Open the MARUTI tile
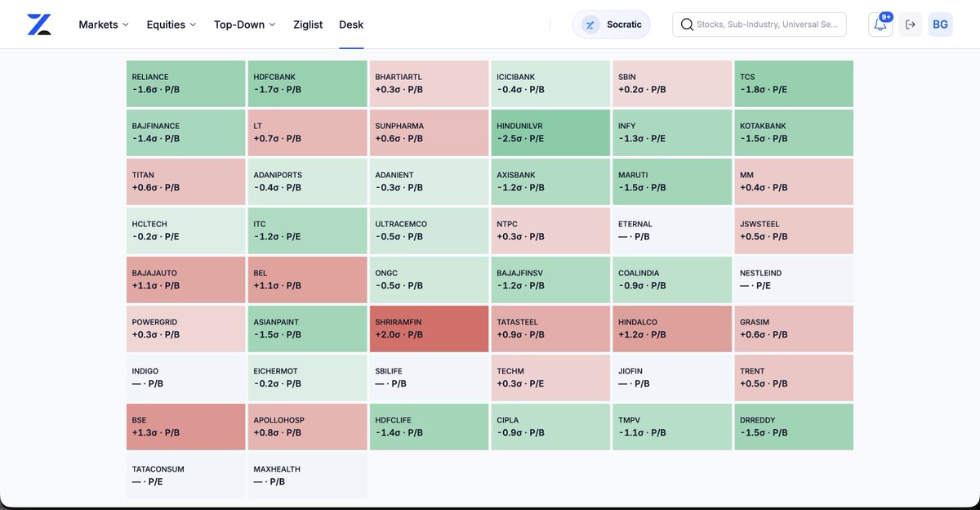This screenshot has width=980, height=510. coord(672,181)
